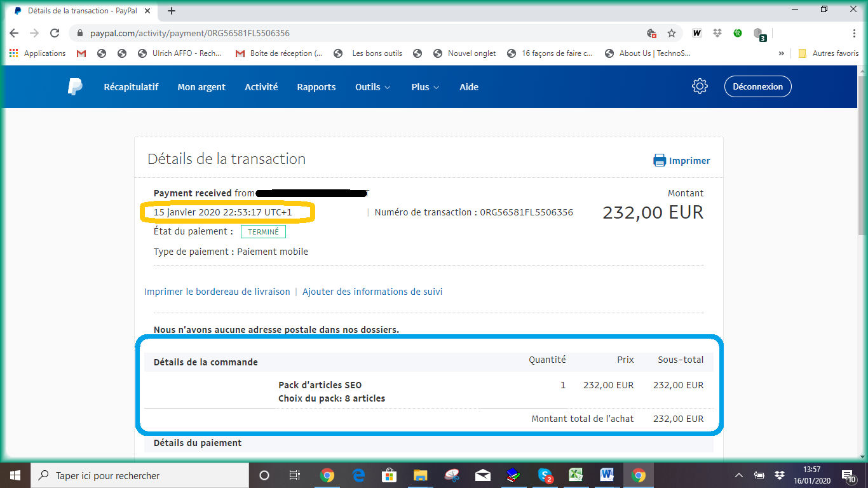Viewport: 868px width, 488px height.
Task: Go to the Activité tab
Action: [261, 87]
